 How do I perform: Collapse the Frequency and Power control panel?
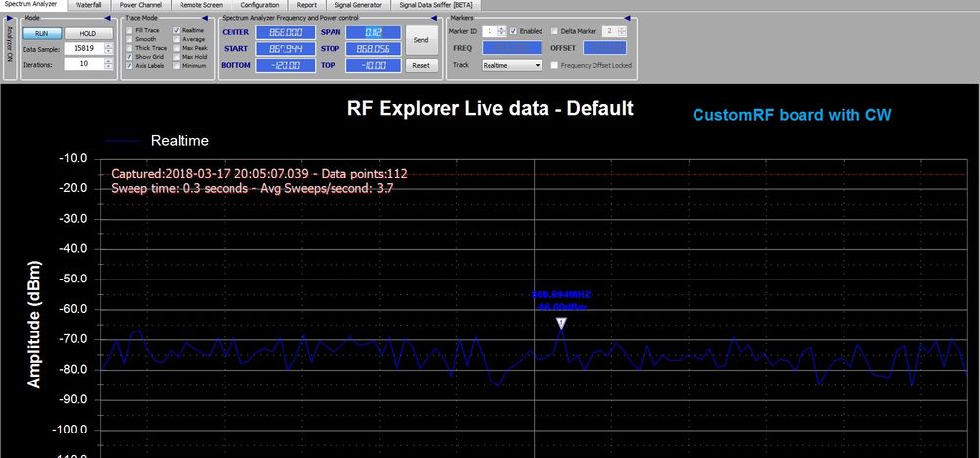pyautogui.click(x=436, y=18)
